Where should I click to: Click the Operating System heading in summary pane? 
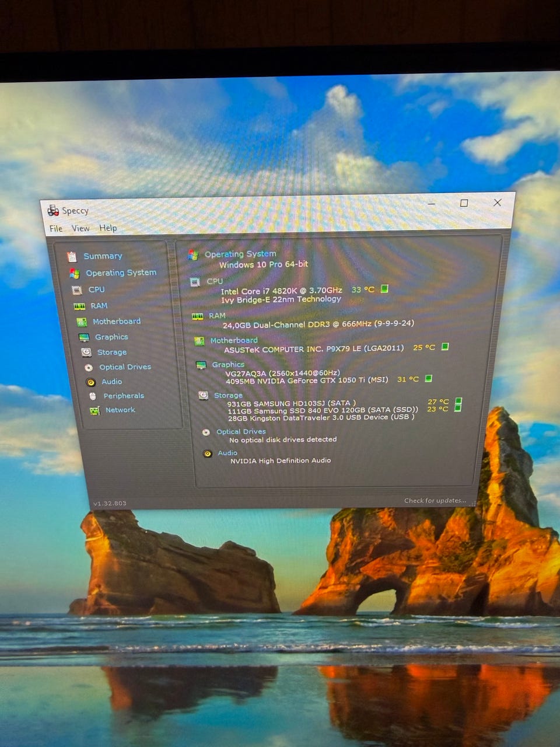tap(240, 254)
